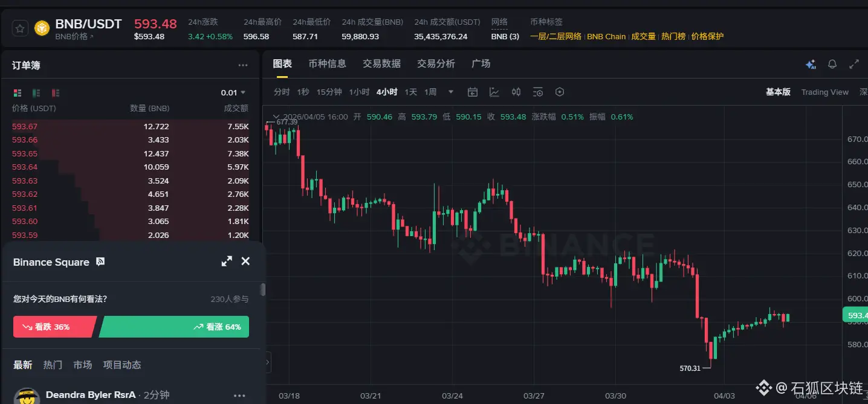Open 市场 feed tab in Binance Square
The width and height of the screenshot is (868, 404).
pos(83,365)
